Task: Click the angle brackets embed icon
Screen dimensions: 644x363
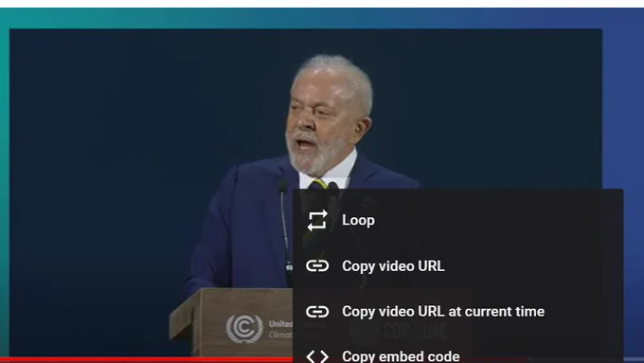Action: pos(317,356)
